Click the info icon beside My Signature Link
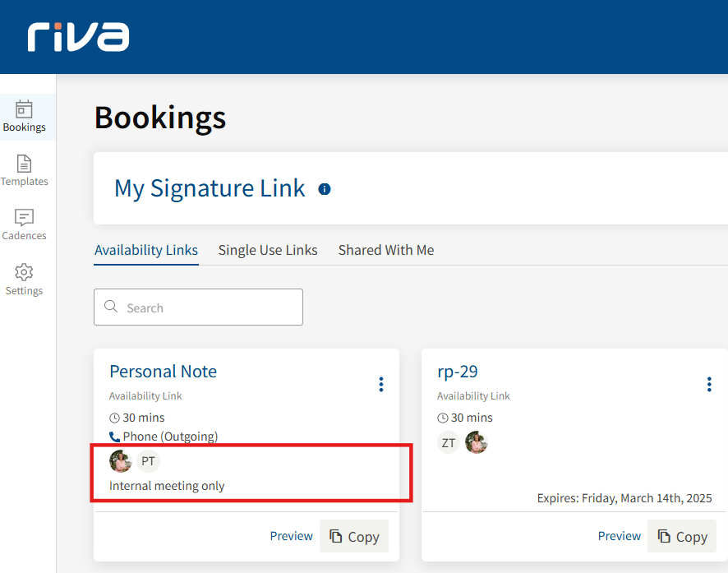The height and width of the screenshot is (573, 728). point(325,189)
